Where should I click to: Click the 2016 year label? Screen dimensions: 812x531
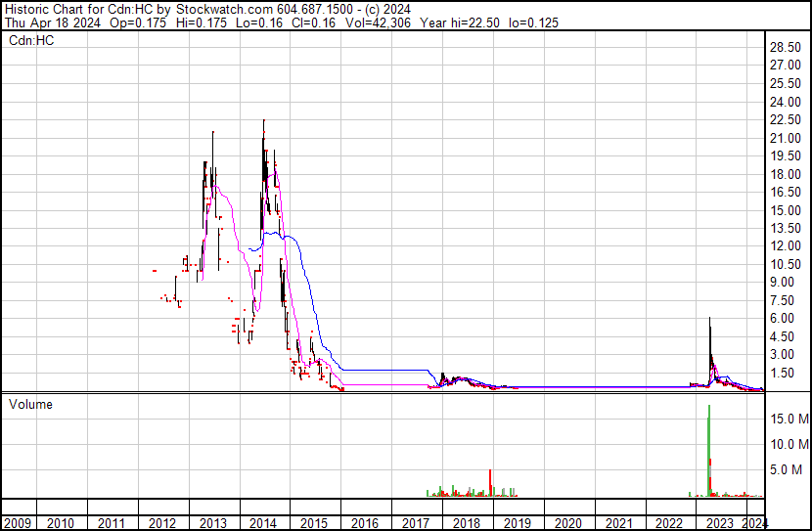(364, 523)
